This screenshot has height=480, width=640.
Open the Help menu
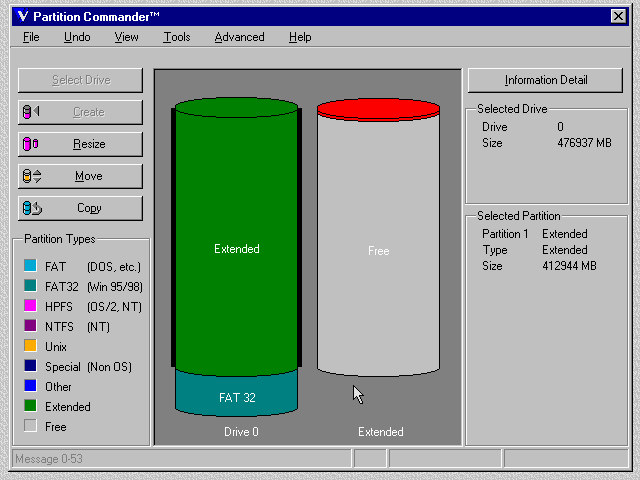(x=300, y=37)
